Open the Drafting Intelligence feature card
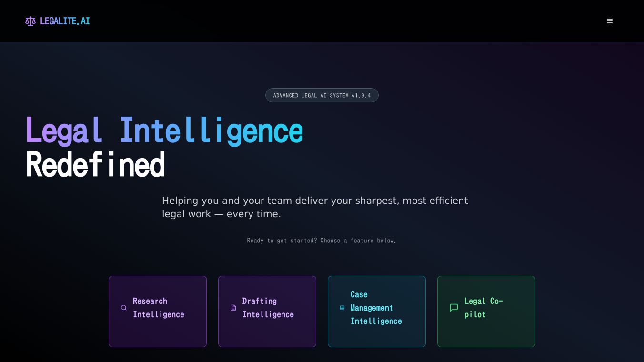This screenshot has height=362, width=644. (267, 312)
